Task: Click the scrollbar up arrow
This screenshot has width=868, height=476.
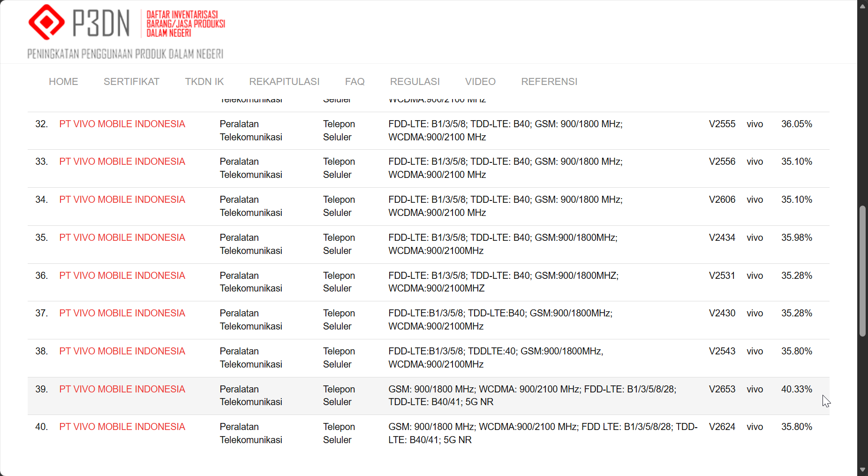Action: pos(862,6)
